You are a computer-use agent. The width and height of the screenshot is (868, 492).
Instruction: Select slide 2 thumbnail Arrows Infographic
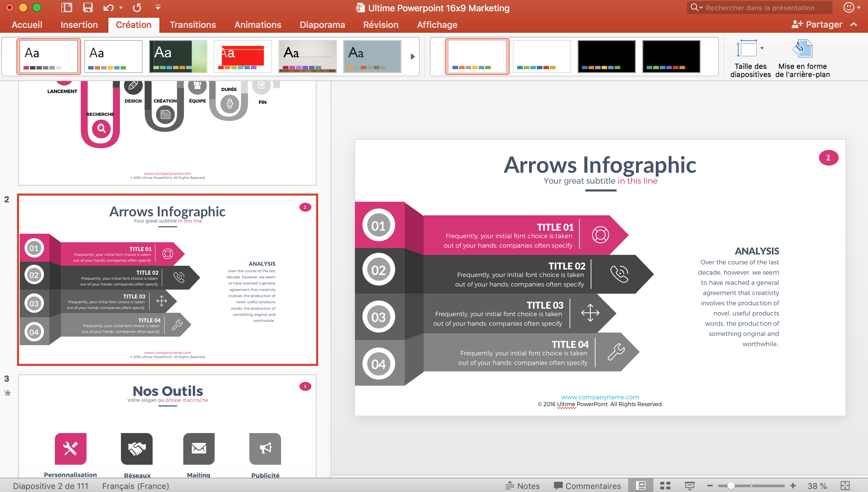tap(167, 280)
